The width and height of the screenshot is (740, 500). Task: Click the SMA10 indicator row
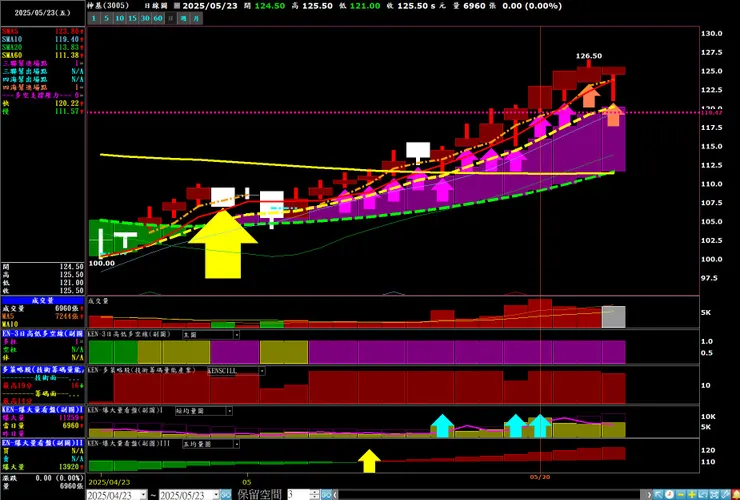42,39
